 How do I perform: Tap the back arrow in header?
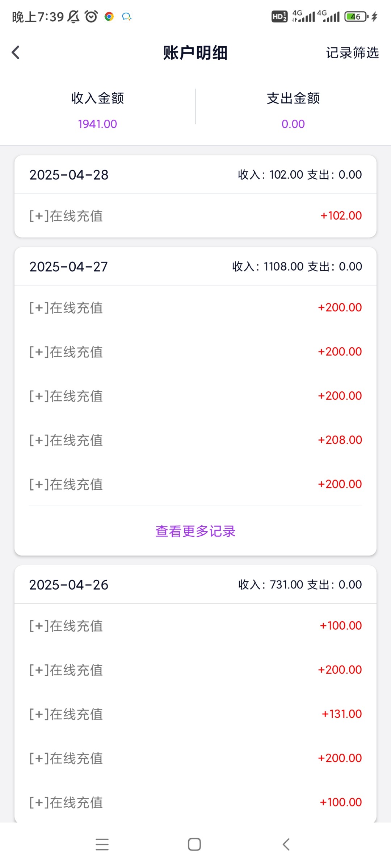click(x=16, y=52)
